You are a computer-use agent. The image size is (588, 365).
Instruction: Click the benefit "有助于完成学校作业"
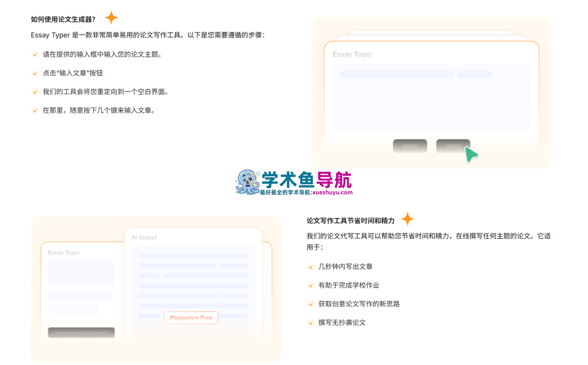[x=349, y=285]
